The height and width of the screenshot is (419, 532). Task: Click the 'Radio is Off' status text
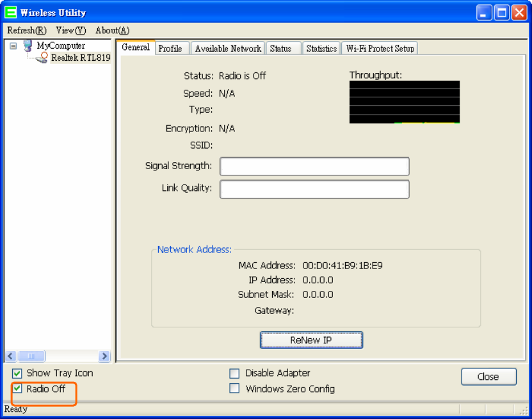pyautogui.click(x=242, y=76)
